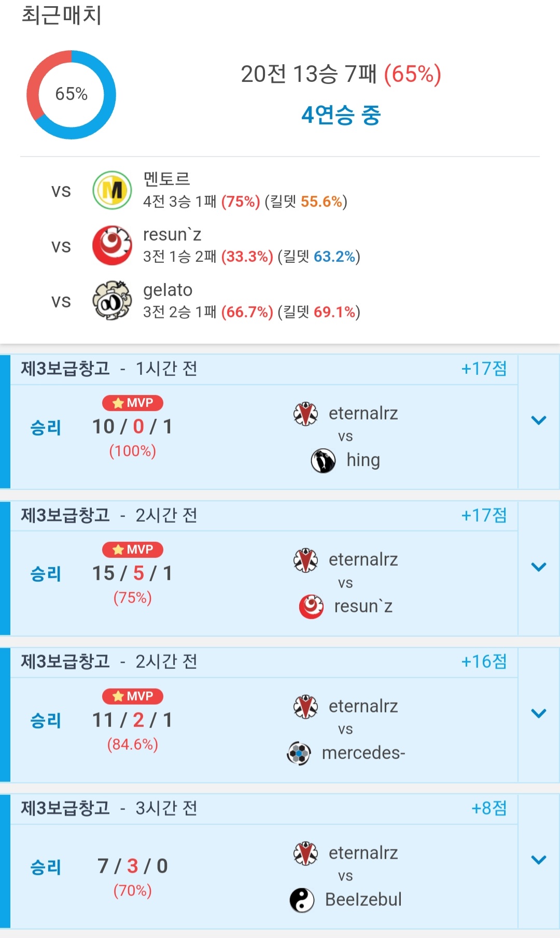
Task: Click the 65% win rate donut chart
Action: (x=72, y=95)
